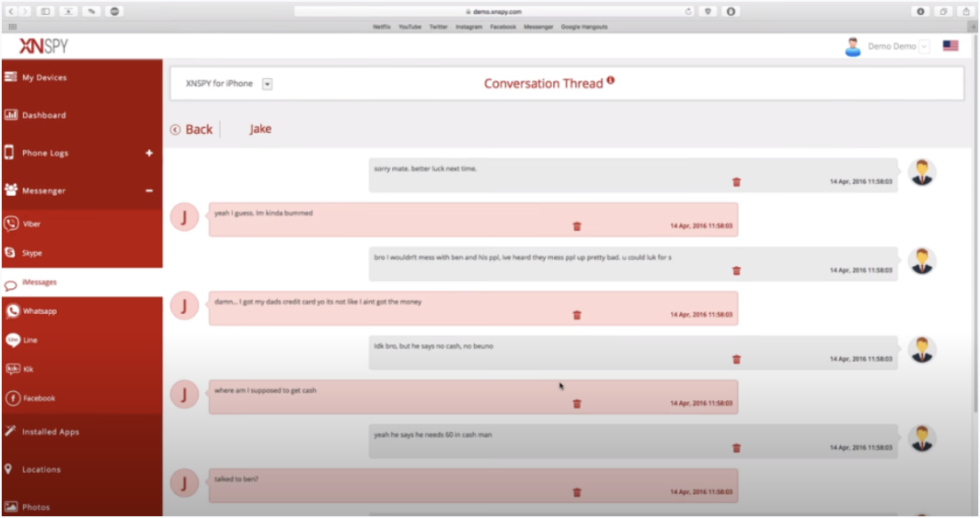Click J avatar beside 'talked to ben?' message
Viewport: 980px width, 518px height.
coord(185,483)
